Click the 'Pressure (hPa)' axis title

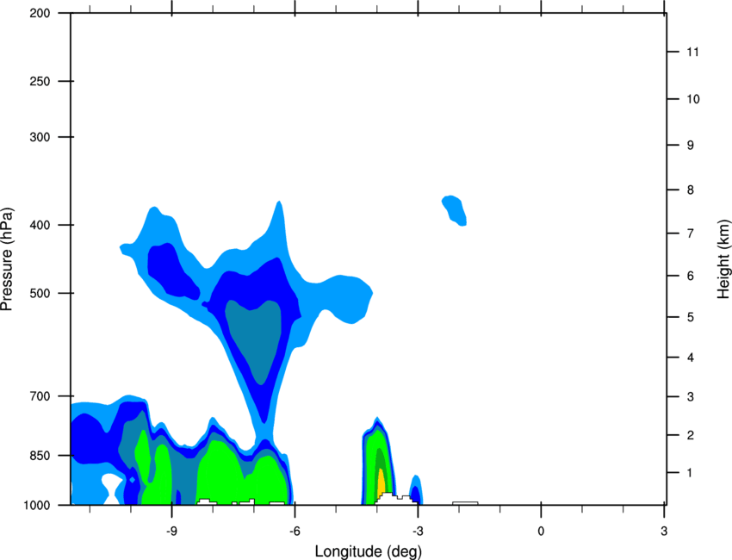[x=7, y=259]
